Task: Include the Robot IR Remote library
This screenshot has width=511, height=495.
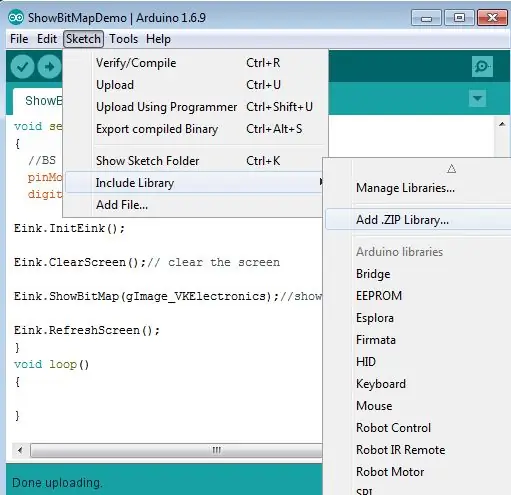Action: pyautogui.click(x=401, y=450)
